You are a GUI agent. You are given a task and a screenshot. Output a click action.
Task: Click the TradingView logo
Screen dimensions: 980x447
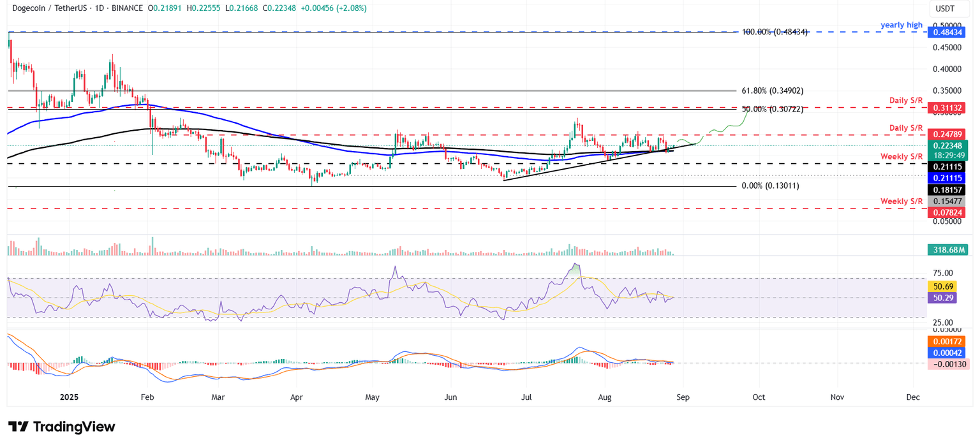click(60, 427)
